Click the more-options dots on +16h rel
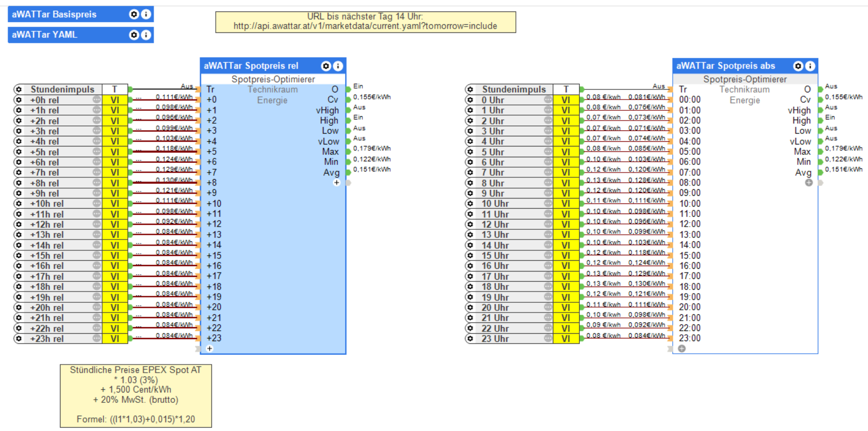Screen dimensions: 868x431 (x=97, y=266)
